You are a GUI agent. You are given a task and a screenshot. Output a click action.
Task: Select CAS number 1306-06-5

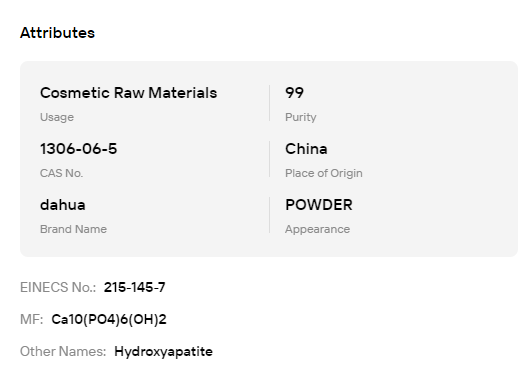79,149
